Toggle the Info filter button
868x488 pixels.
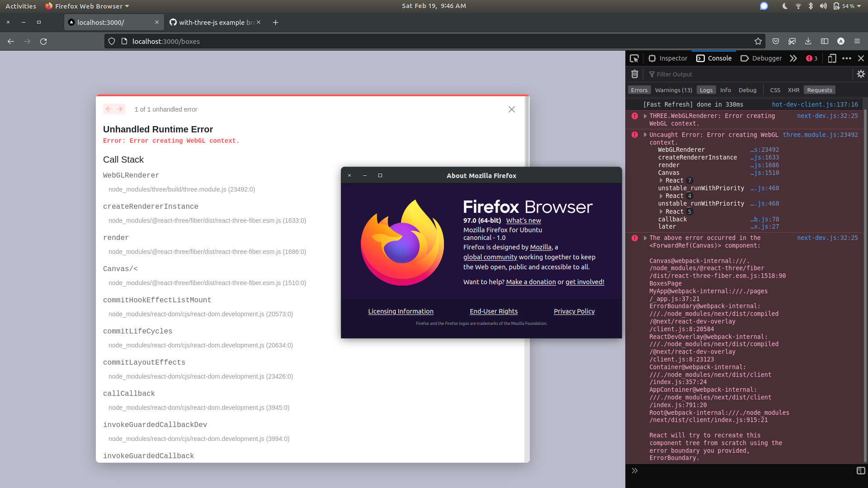[726, 90]
